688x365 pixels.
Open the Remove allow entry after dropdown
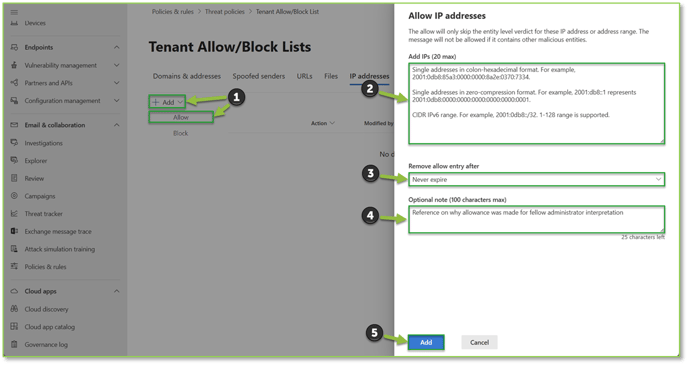pyautogui.click(x=536, y=179)
